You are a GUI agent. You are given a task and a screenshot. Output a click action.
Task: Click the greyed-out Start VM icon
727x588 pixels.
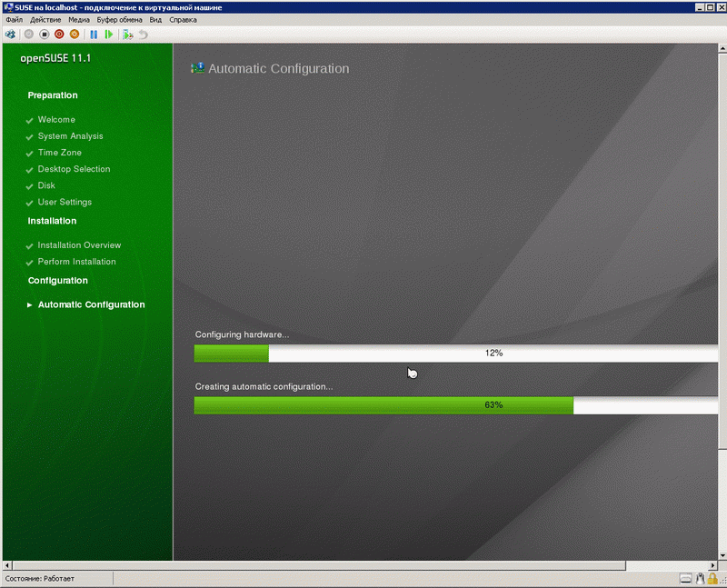pos(29,35)
